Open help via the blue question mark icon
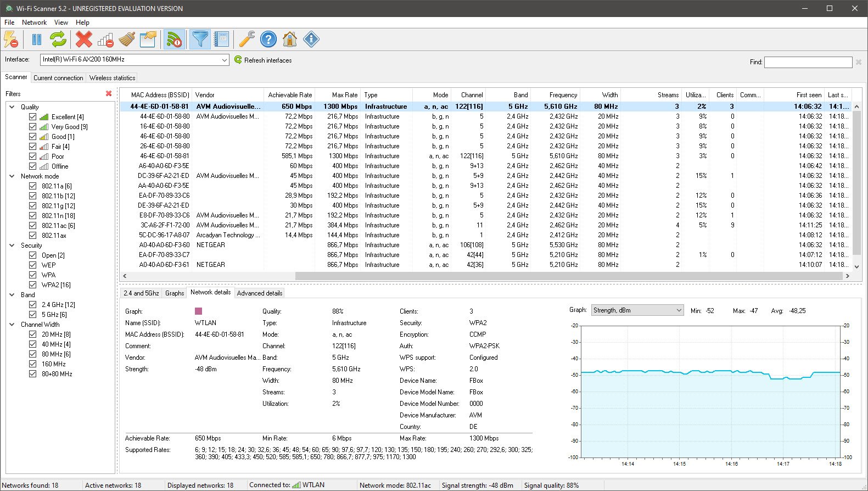The height and width of the screenshot is (491, 868). (268, 40)
